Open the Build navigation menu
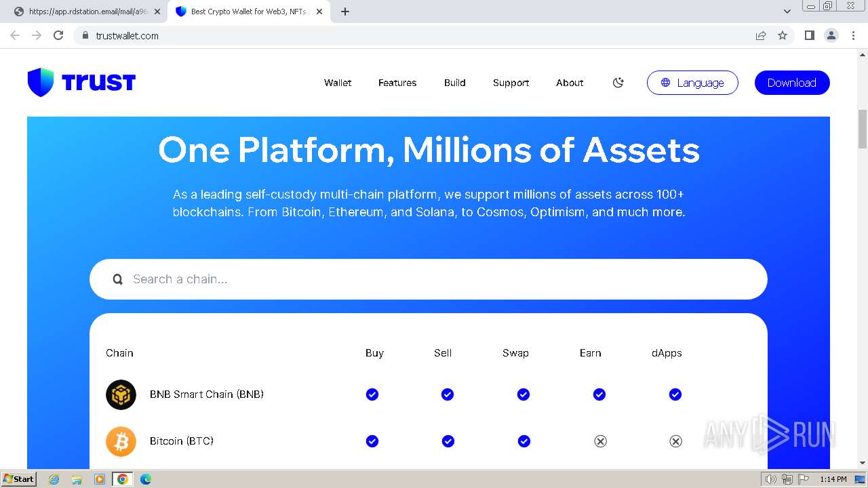 (454, 83)
